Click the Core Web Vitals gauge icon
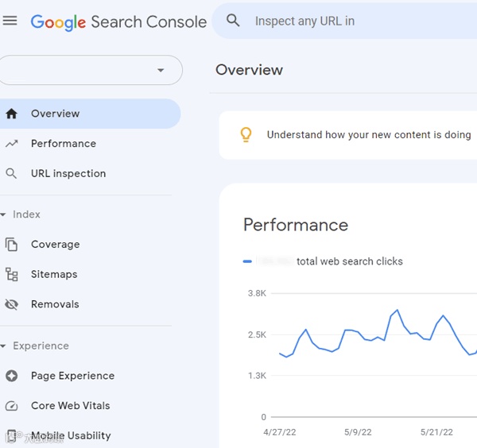Screen dimensions: 477x448 (x=11, y=406)
